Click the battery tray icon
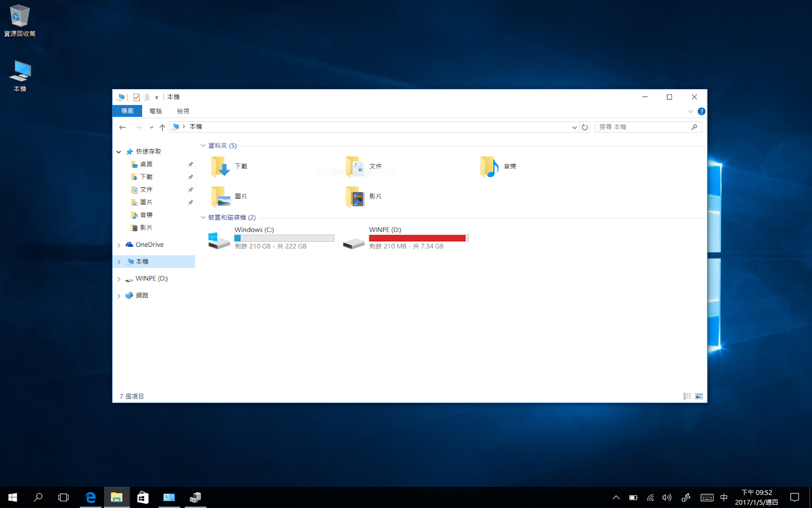Screen dimensions: 812x508 [x=633, y=498]
